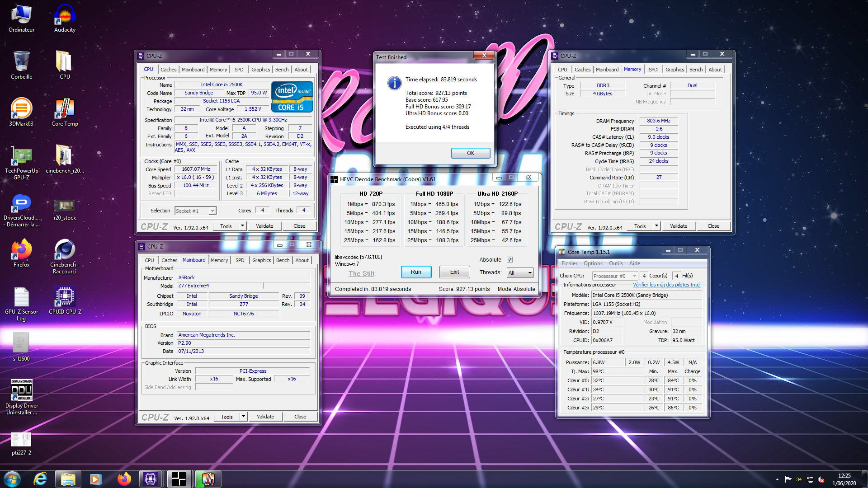Follow The Stilt link
Image resolution: width=868 pixels, height=488 pixels.
(x=361, y=273)
